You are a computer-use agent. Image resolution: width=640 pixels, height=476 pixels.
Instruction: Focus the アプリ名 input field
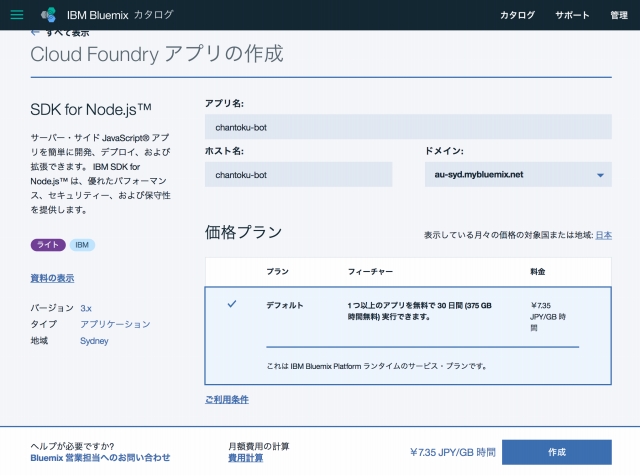click(x=408, y=127)
